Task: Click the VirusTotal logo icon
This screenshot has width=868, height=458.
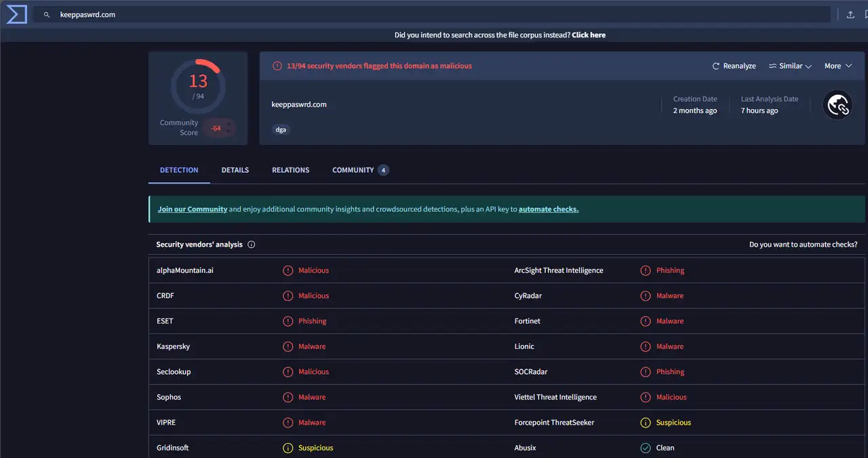Action: (16, 14)
